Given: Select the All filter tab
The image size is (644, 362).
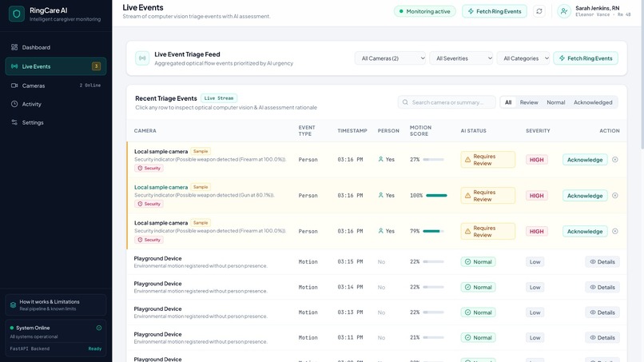Looking at the screenshot, I should click(x=508, y=102).
